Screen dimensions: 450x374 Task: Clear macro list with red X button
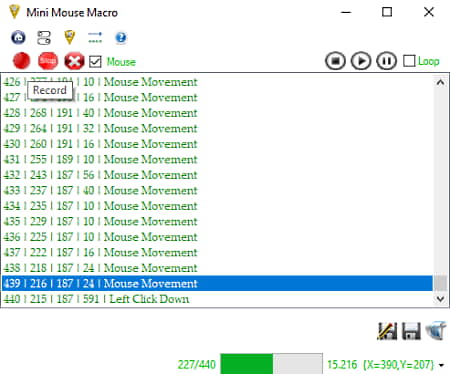74,61
